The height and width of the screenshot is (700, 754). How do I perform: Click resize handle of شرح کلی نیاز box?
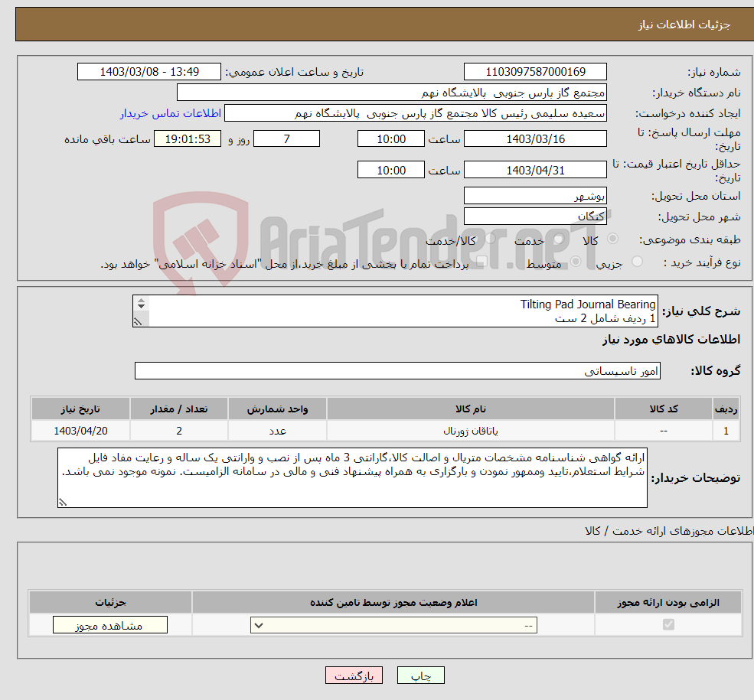pyautogui.click(x=138, y=321)
